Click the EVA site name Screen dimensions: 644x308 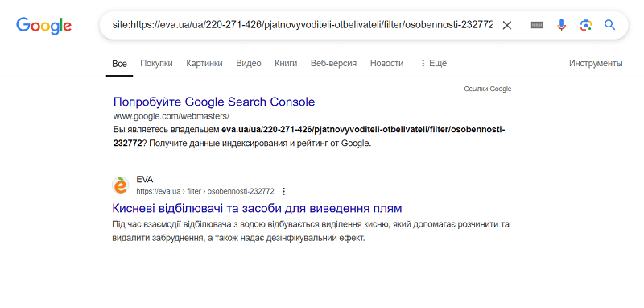[145, 180]
